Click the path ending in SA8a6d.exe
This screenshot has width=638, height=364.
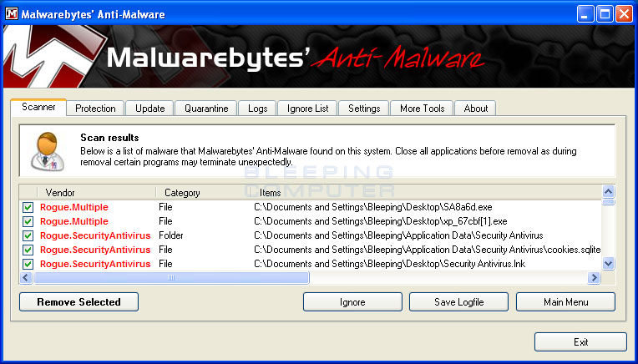[373, 207]
